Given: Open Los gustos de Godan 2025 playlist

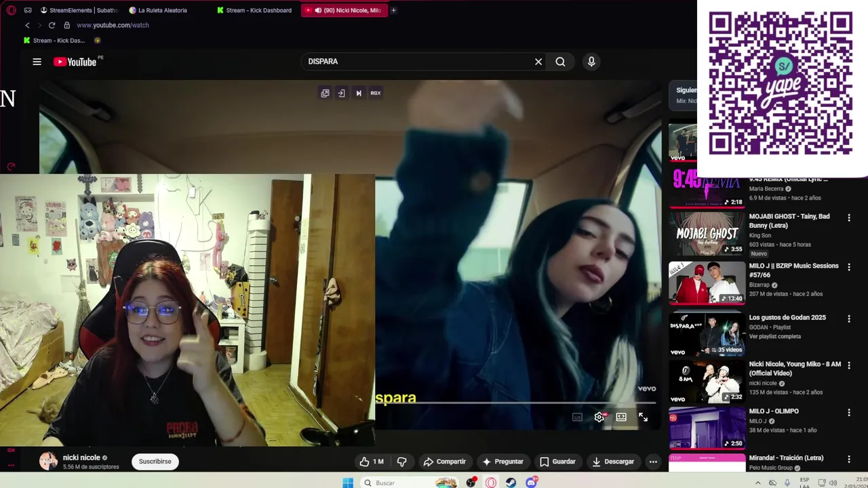Looking at the screenshot, I should [x=787, y=317].
